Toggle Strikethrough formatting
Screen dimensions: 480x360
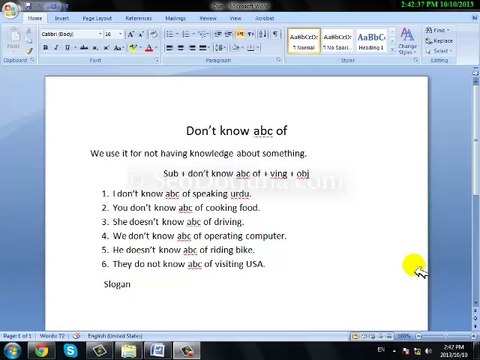(84, 48)
